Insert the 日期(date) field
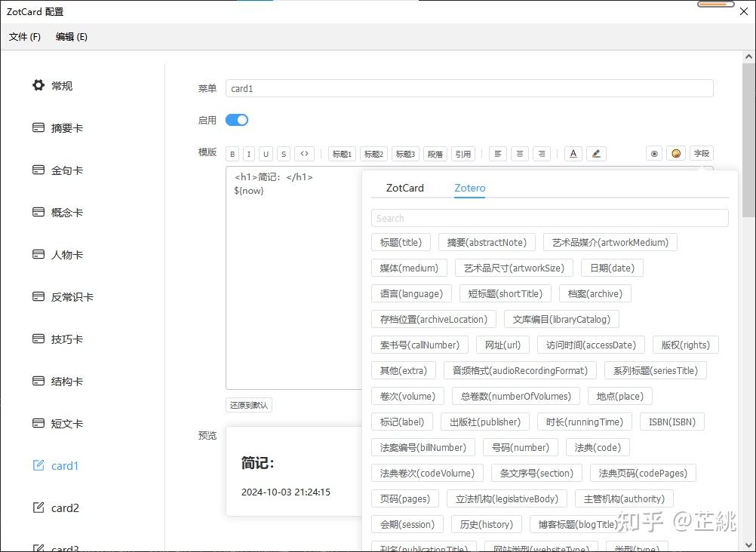Screen dimensions: 756x552 (613, 268)
